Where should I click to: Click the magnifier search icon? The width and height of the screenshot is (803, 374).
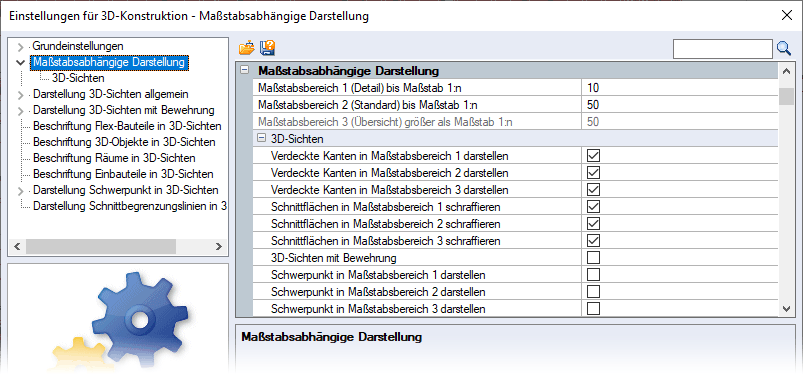784,49
